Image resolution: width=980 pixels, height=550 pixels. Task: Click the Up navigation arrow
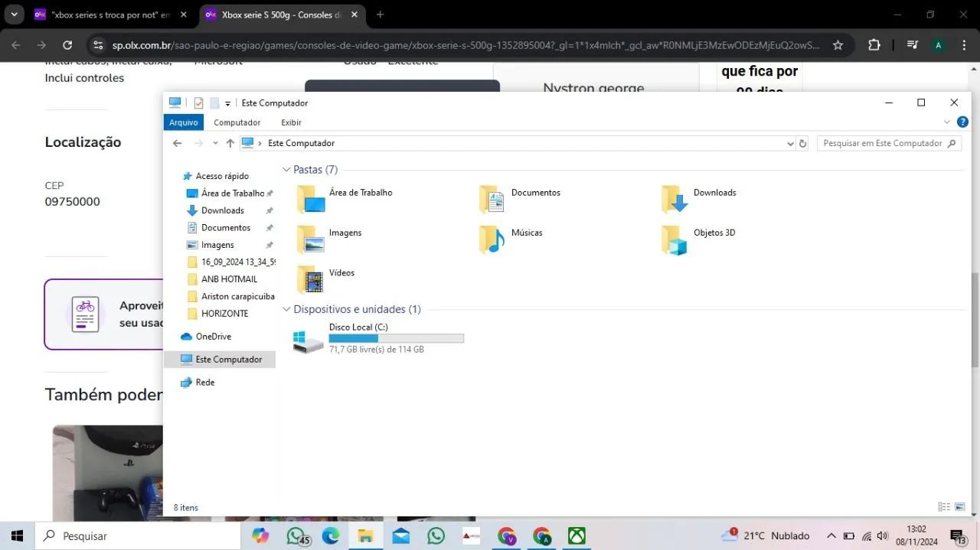[x=230, y=143]
